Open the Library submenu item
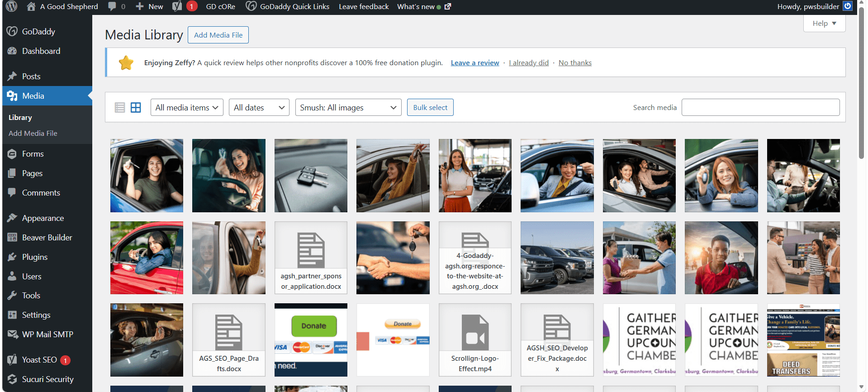 20,117
